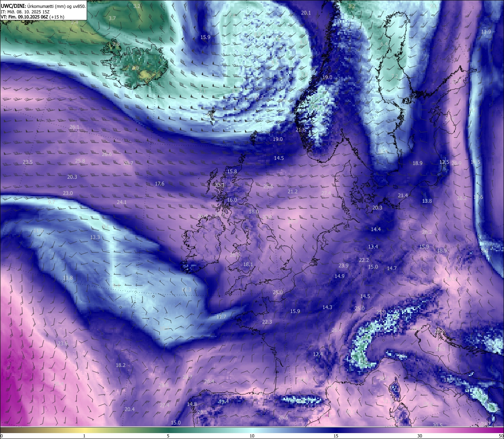The image size is (504, 439).
Task: Click the 14.7 value label
Action: tap(391, 268)
